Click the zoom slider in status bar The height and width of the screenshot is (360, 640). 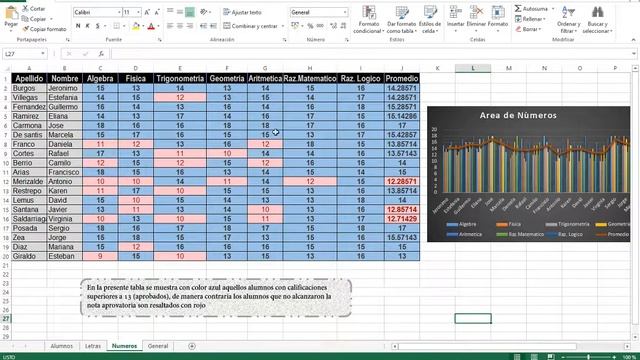tap(588, 357)
